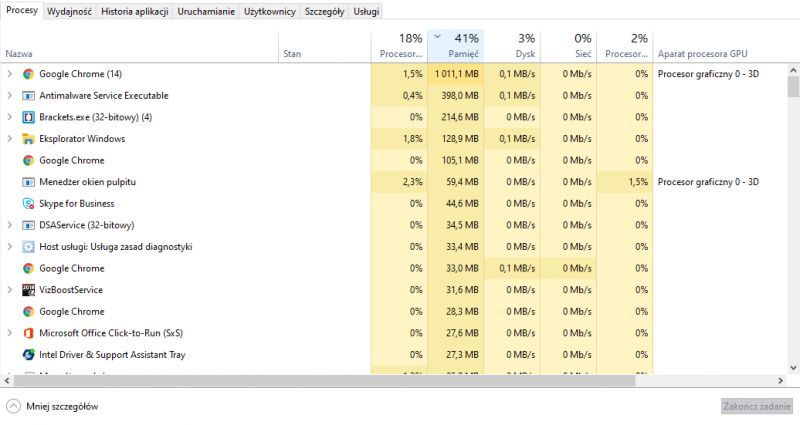Select the Intel Driver & Support Assistant Tray text

point(112,355)
